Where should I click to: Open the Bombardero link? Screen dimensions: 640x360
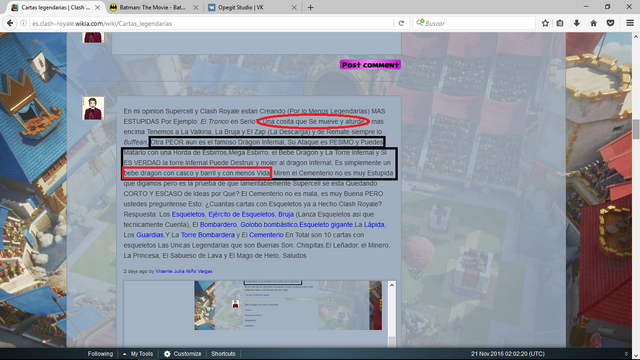(218, 224)
